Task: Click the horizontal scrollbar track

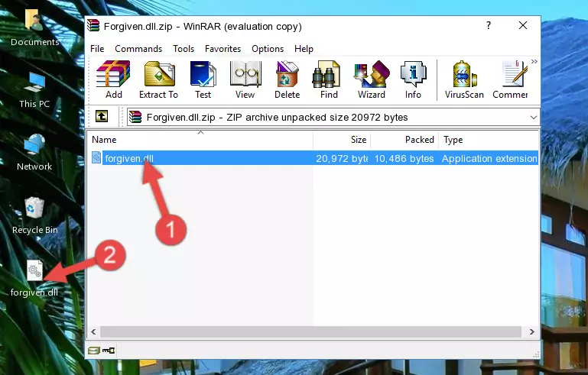Action: pos(310,331)
